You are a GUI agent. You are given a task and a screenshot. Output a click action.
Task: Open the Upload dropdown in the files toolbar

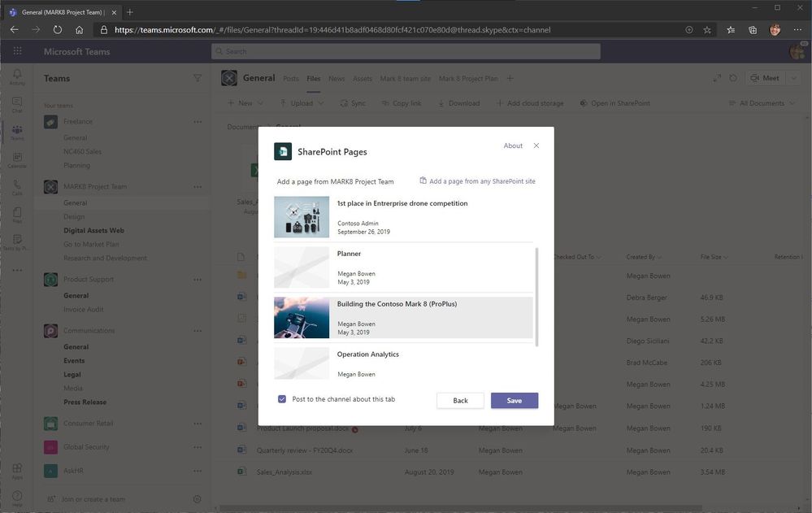(x=302, y=103)
